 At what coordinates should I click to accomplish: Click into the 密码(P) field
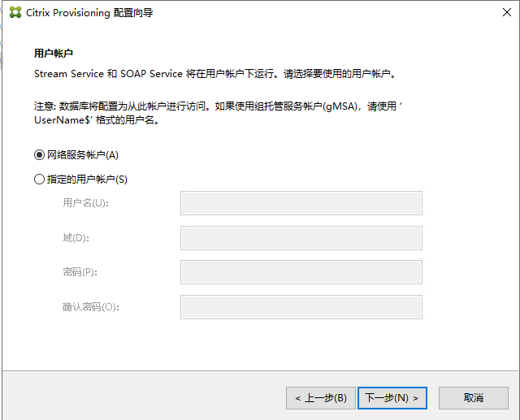[301, 272]
